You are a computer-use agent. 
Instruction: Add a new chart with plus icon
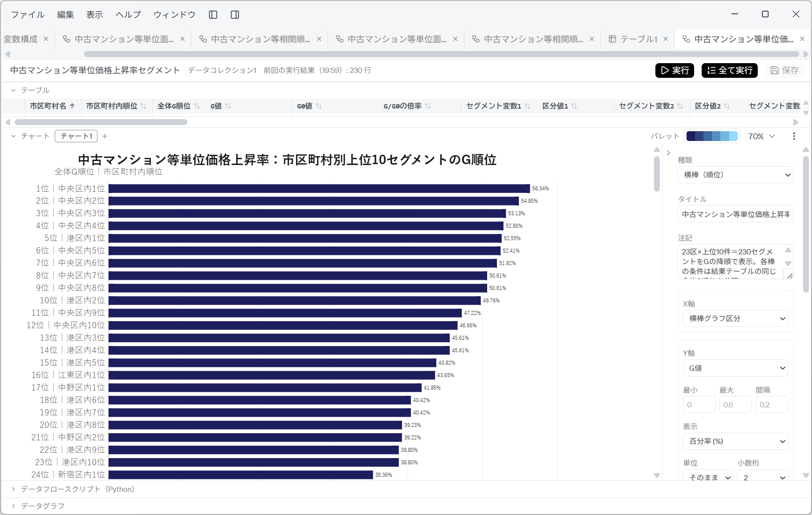tap(105, 136)
